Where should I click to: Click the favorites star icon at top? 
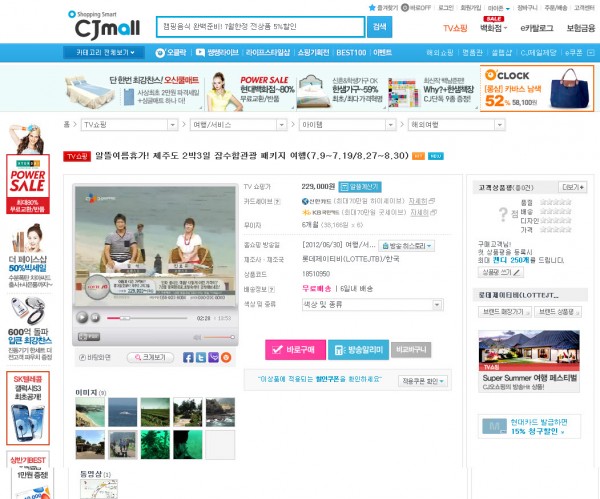372,8
